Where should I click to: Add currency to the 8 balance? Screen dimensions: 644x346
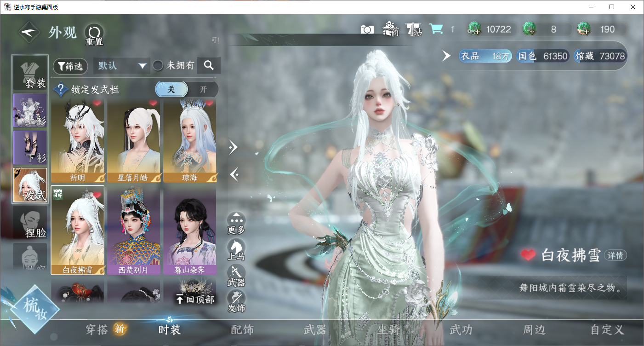click(529, 29)
